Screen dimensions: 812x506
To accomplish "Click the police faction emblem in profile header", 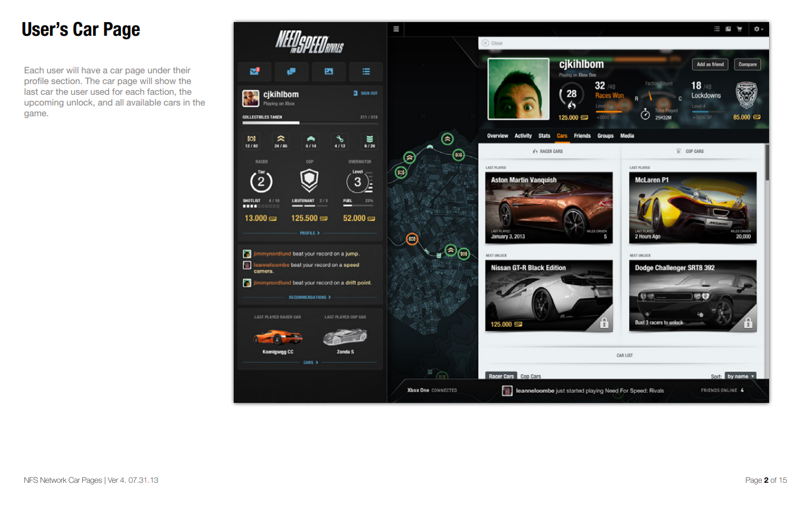I will (x=746, y=94).
